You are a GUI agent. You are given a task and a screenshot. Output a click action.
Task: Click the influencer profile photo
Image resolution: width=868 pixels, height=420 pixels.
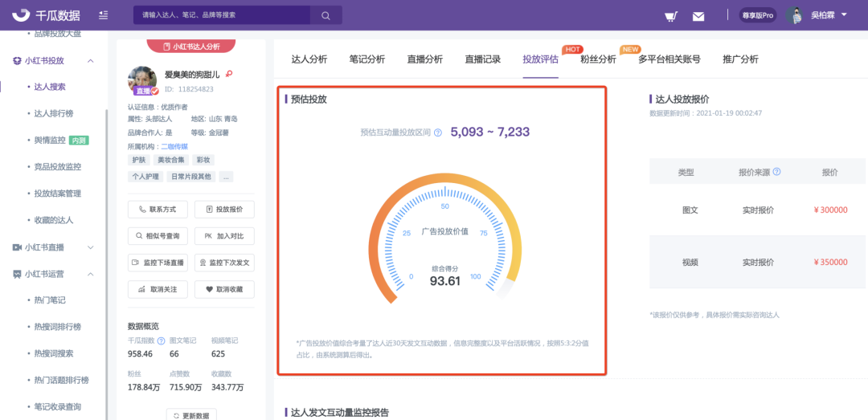pos(143,81)
